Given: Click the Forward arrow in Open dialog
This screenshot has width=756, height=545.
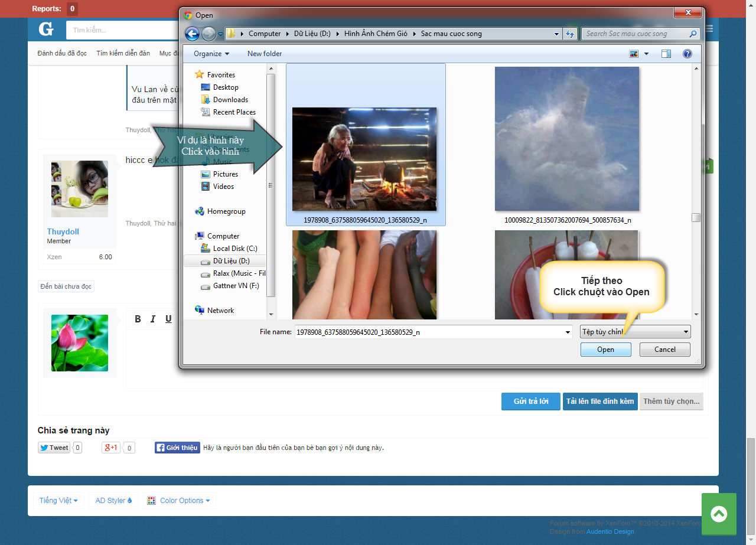Looking at the screenshot, I should pyautogui.click(x=208, y=34).
